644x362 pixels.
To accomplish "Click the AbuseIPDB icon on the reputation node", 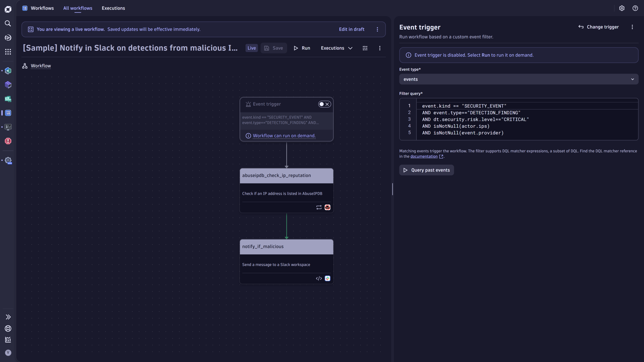I will [327, 207].
